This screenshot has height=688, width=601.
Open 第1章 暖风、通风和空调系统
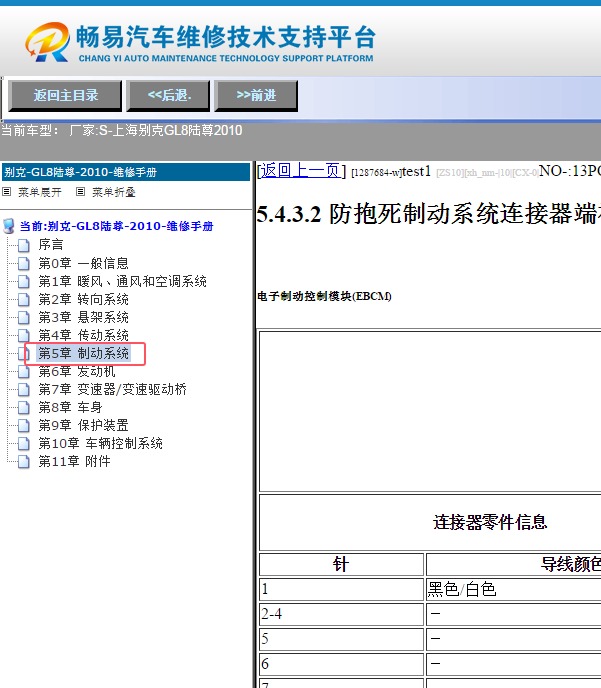122,281
